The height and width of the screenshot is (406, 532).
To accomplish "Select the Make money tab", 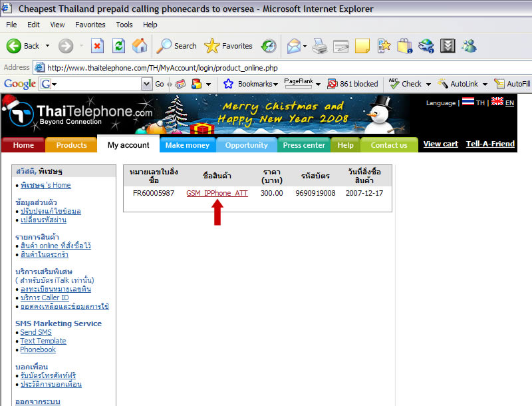I will point(187,145).
